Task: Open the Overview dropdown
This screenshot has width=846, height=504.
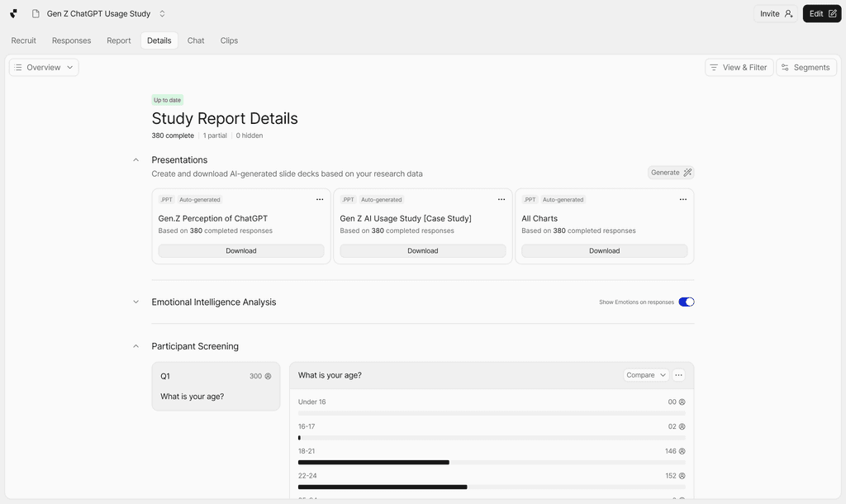Action: 44,68
